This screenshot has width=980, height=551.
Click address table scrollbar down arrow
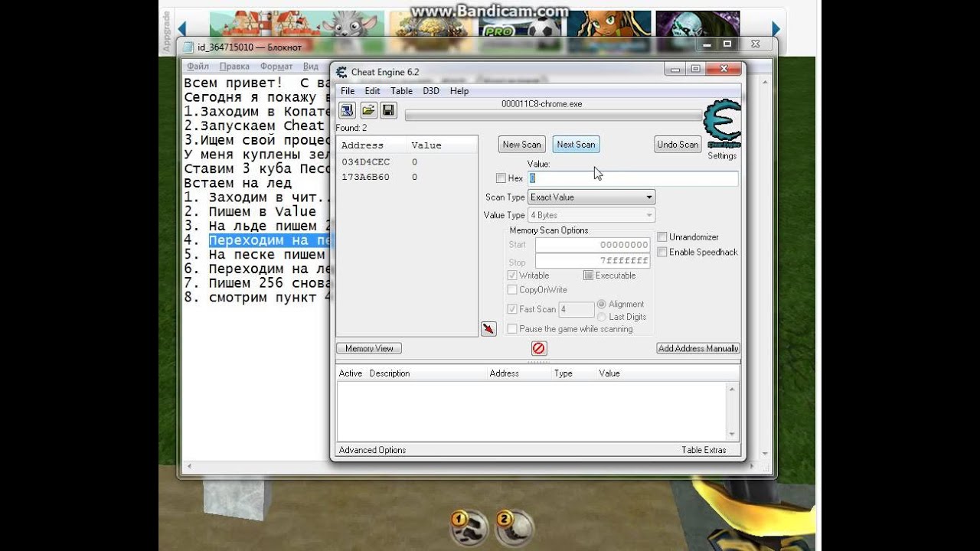[x=733, y=434]
